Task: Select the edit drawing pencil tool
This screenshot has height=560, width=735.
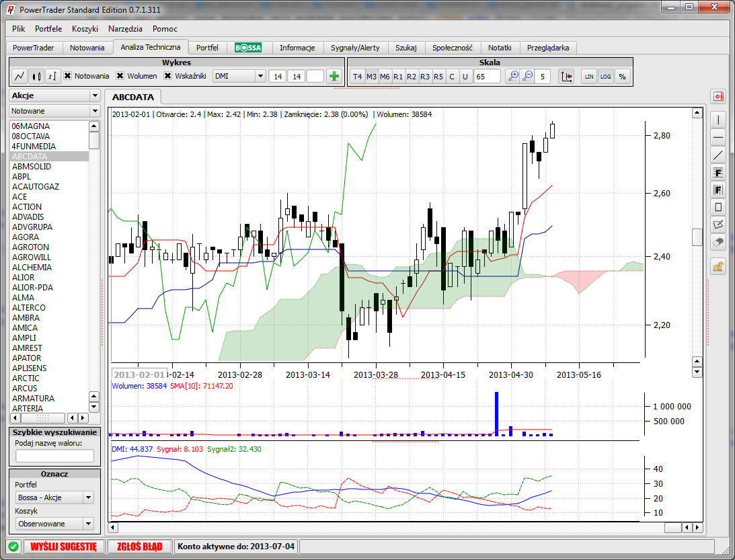Action: pyautogui.click(x=718, y=225)
